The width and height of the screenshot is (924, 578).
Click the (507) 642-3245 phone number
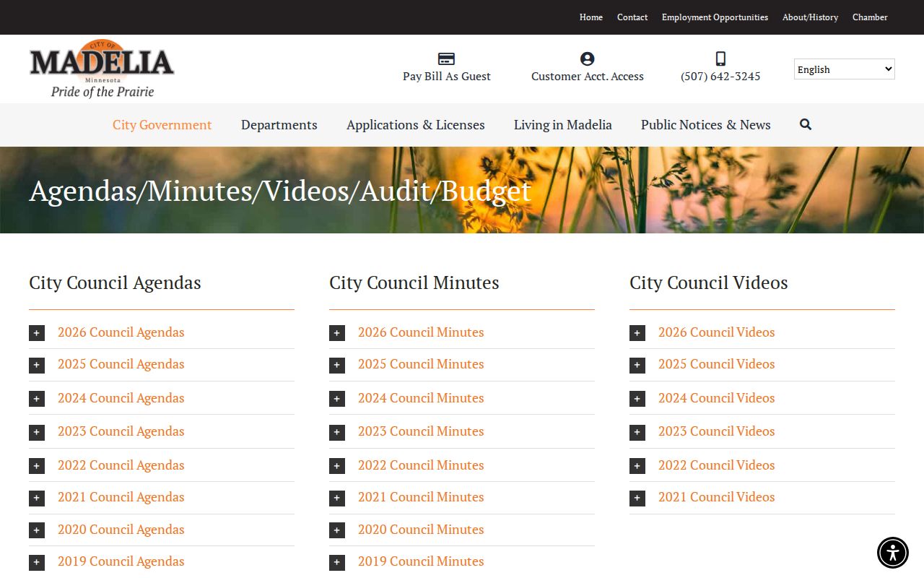pos(720,77)
